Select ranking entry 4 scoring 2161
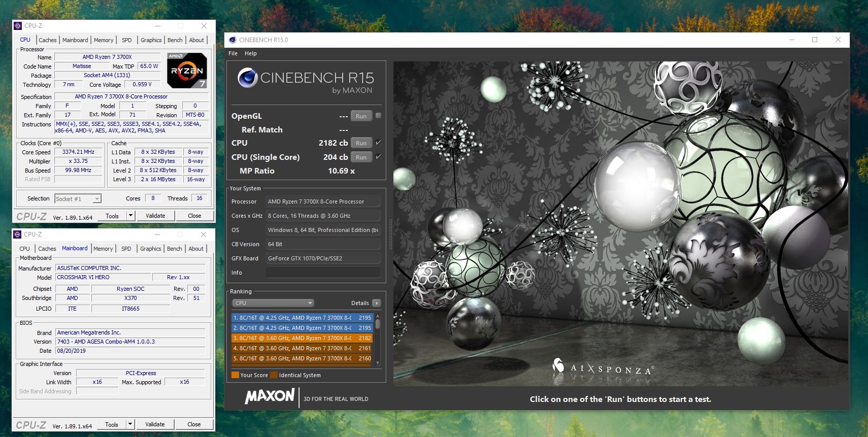This screenshot has width=868, height=437. pos(303,348)
